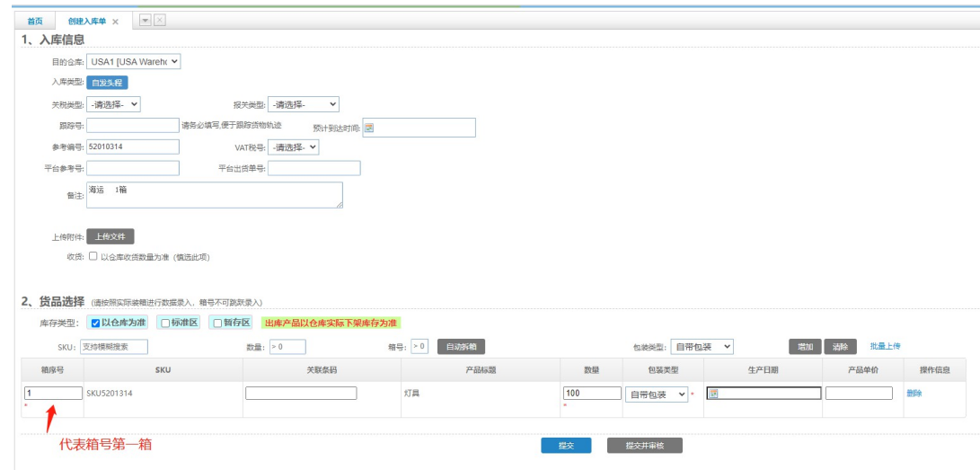Toggle 以仓库为准 inventory type checkbox
Image resolution: width=980 pixels, height=470 pixels.
[x=96, y=323]
